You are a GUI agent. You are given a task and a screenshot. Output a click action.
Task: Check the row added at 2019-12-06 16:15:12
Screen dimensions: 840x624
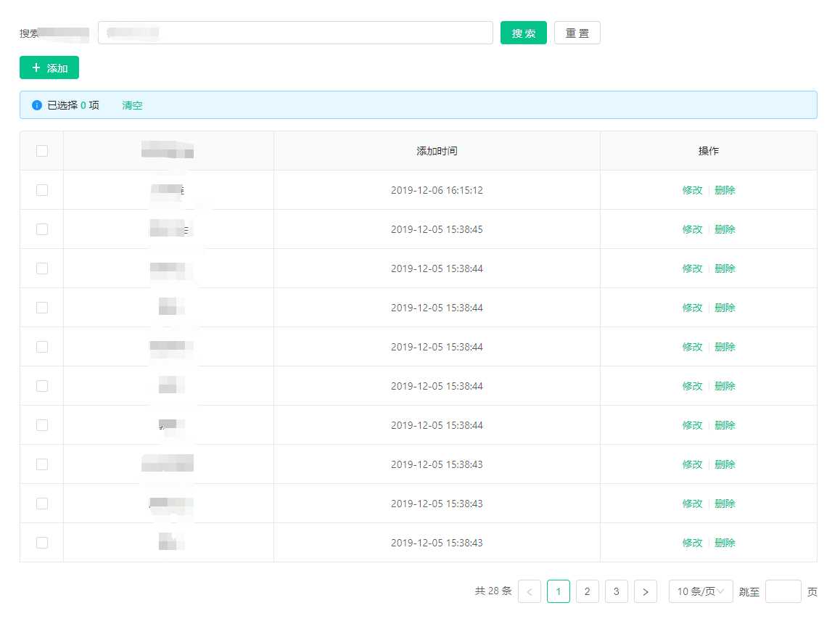(42, 190)
